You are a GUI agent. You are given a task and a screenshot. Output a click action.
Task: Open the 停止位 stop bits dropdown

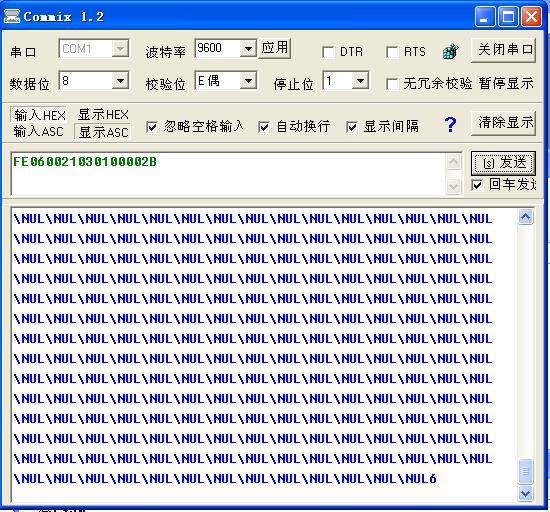click(360, 81)
